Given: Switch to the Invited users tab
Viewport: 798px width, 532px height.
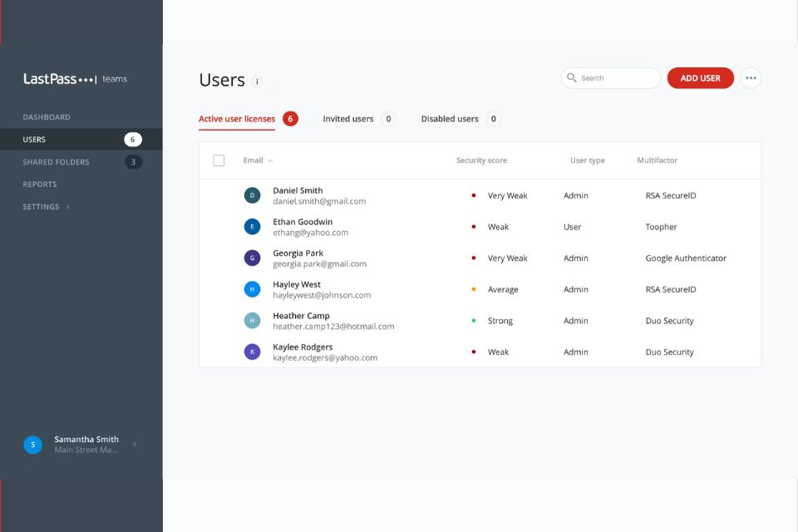Looking at the screenshot, I should coord(348,119).
